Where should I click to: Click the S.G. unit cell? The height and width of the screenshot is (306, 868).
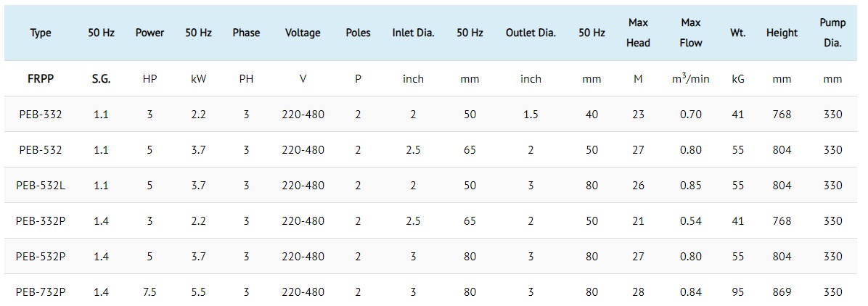pos(102,78)
